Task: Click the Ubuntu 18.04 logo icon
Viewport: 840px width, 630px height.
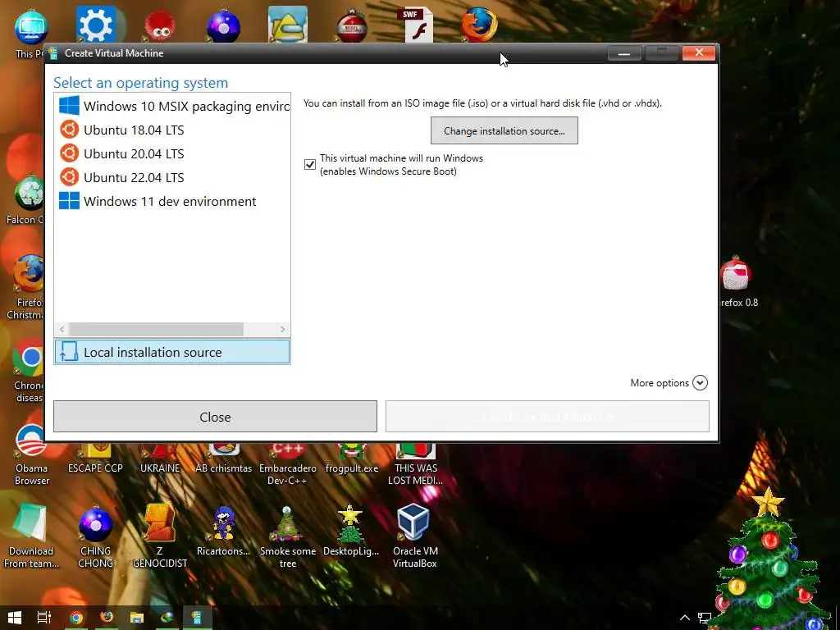Action: 69,130
